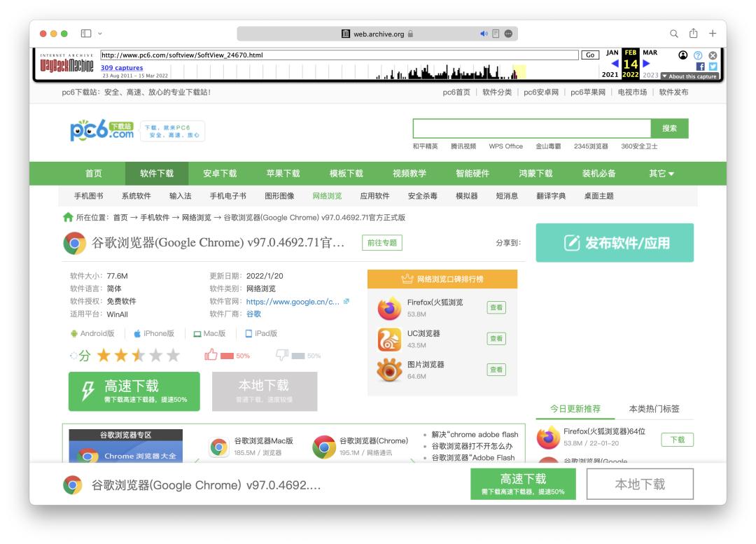
Task: Switch to 本类热门标签 tab
Action: tap(654, 409)
